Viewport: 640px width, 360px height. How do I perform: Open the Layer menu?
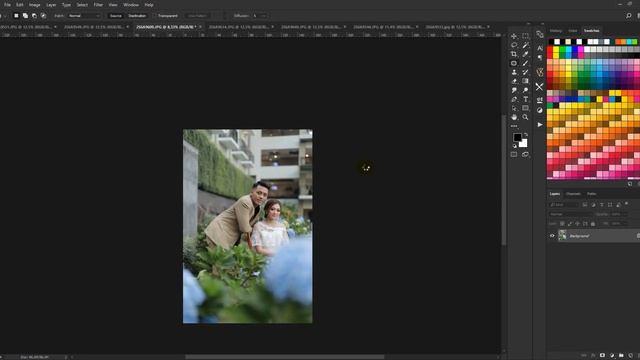click(x=51, y=5)
